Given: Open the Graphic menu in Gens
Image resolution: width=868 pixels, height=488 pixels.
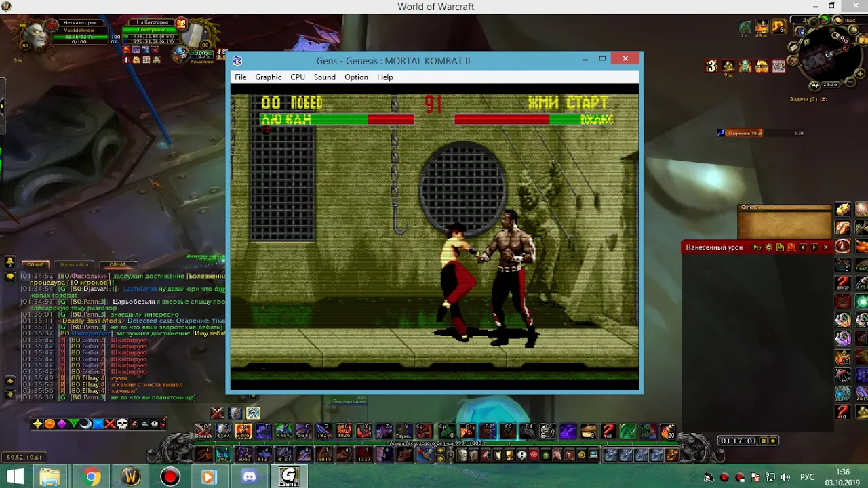Looking at the screenshot, I should 268,77.
